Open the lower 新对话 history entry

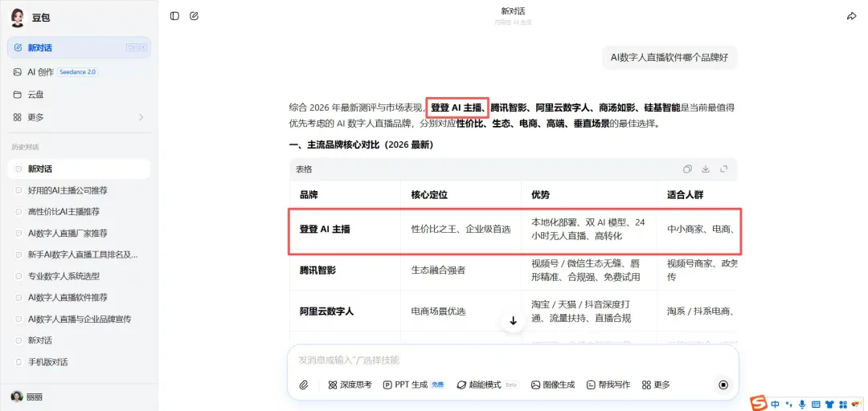79,340
